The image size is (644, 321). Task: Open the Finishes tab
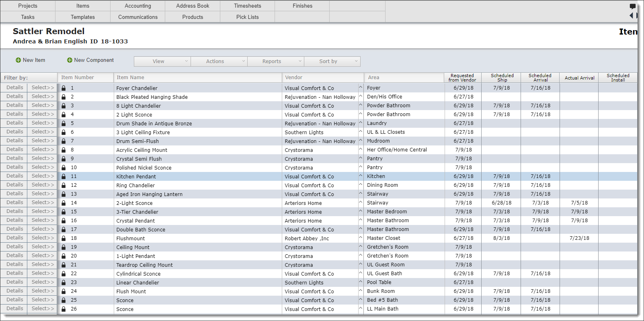point(302,6)
